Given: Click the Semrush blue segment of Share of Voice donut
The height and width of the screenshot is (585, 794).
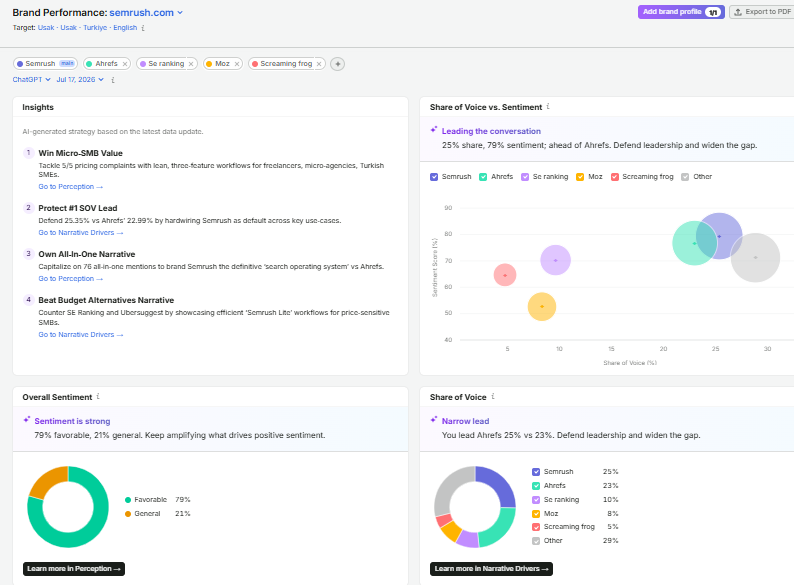Looking at the screenshot, I should pos(499,484).
